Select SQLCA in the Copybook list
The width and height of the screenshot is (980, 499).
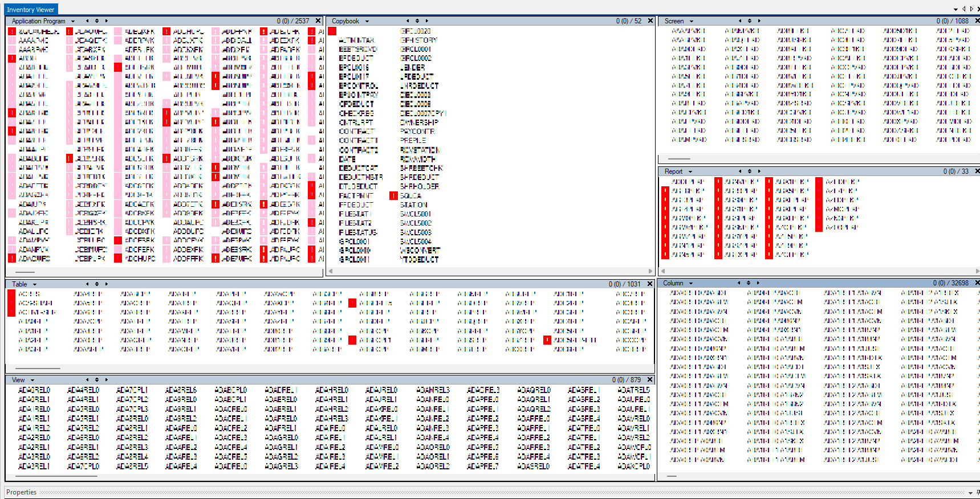(411, 195)
